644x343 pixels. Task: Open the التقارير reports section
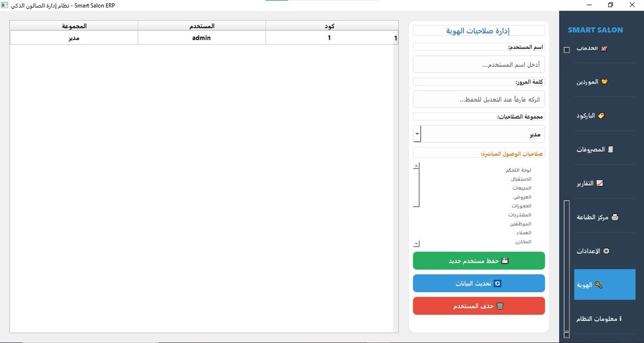tap(604, 183)
